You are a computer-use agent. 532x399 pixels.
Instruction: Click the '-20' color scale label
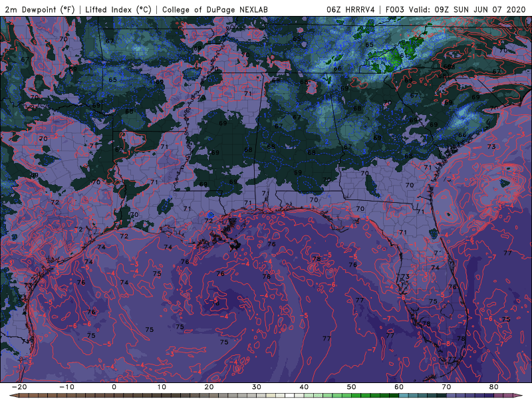click(19, 387)
